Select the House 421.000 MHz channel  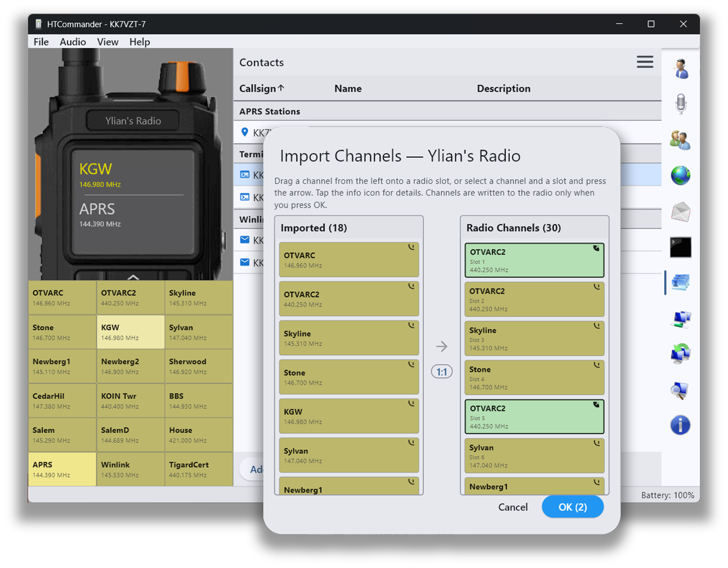[199, 435]
